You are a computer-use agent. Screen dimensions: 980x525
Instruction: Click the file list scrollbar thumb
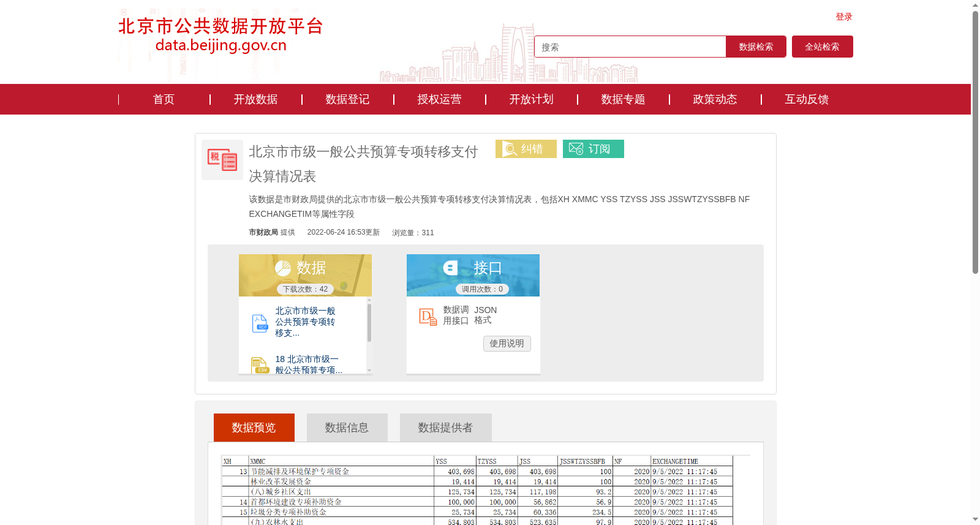(369, 323)
